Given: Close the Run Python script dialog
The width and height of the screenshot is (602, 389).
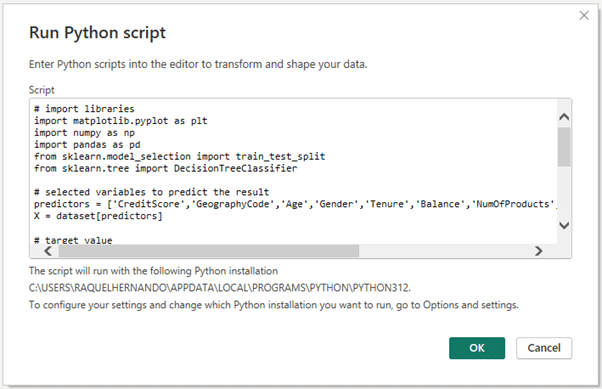Looking at the screenshot, I should [584, 15].
